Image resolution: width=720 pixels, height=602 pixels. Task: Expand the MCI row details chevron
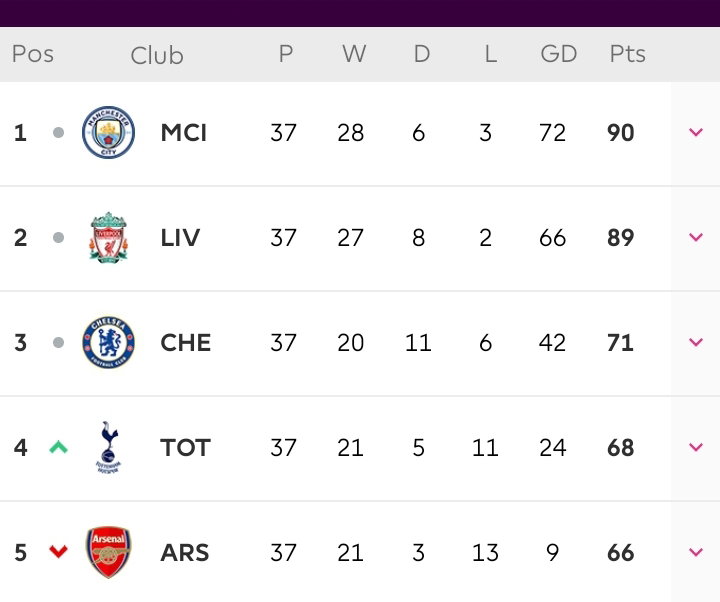pyautogui.click(x=696, y=132)
